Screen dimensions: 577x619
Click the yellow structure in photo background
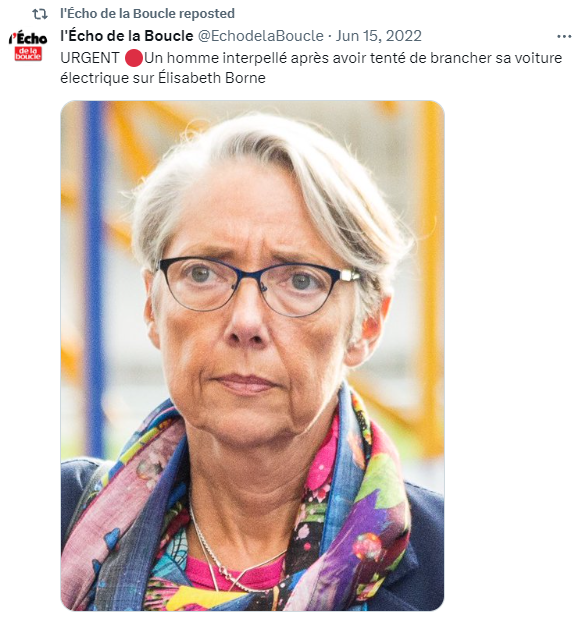tap(430, 276)
